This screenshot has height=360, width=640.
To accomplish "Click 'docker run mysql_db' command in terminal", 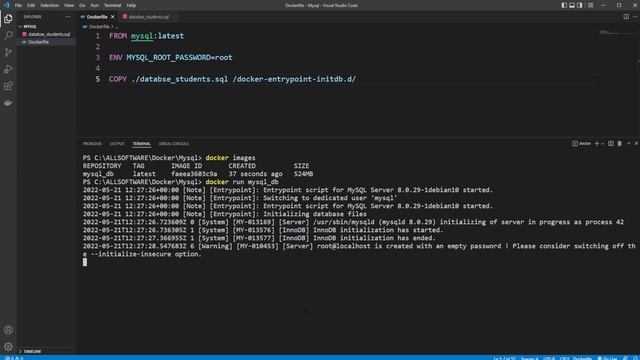I will 242,182.
